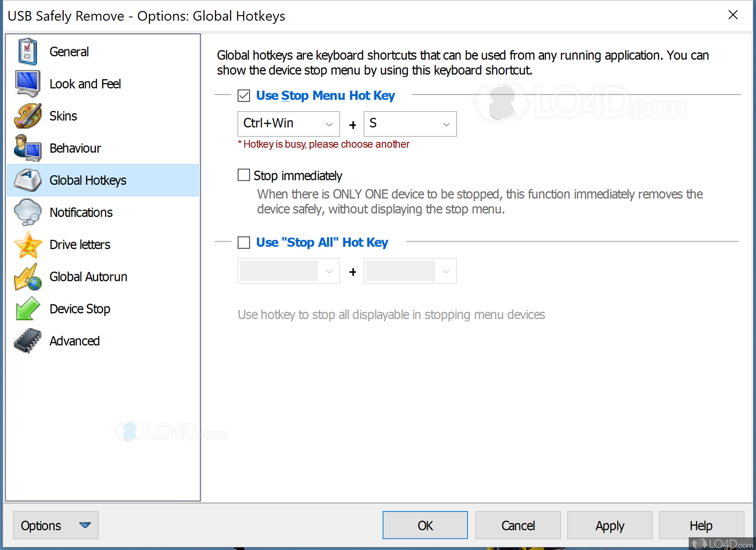
Task: Select the Notifications cloud icon
Action: (27, 212)
